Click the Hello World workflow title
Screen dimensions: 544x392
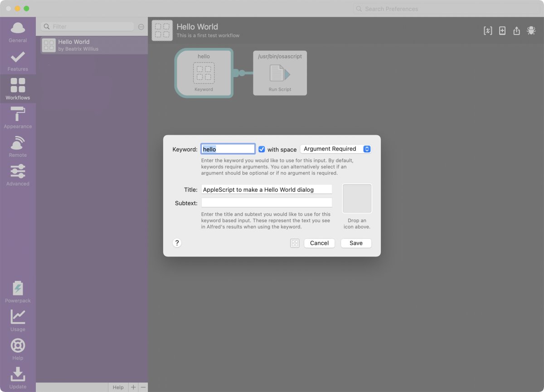197,27
